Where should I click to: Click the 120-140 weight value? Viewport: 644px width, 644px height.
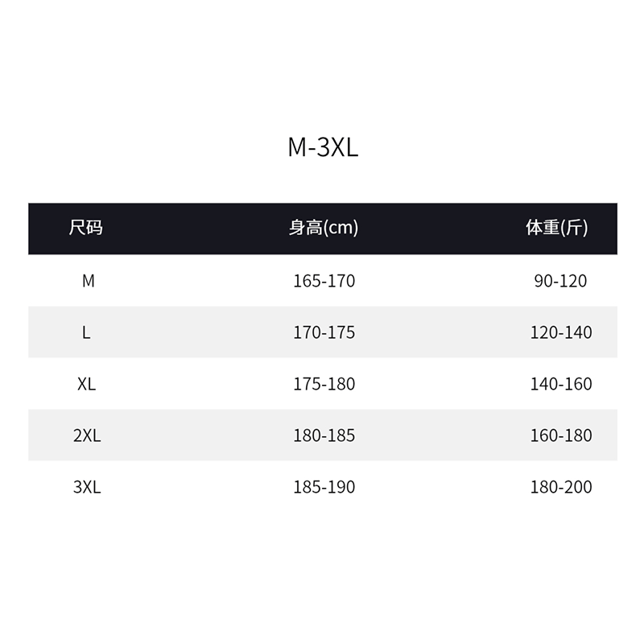click(x=561, y=332)
